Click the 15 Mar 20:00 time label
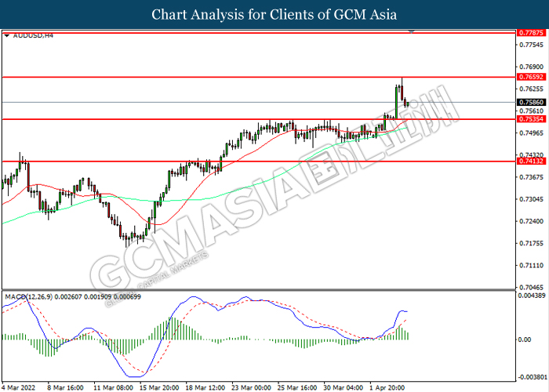The image size is (549, 392). pyautogui.click(x=159, y=387)
